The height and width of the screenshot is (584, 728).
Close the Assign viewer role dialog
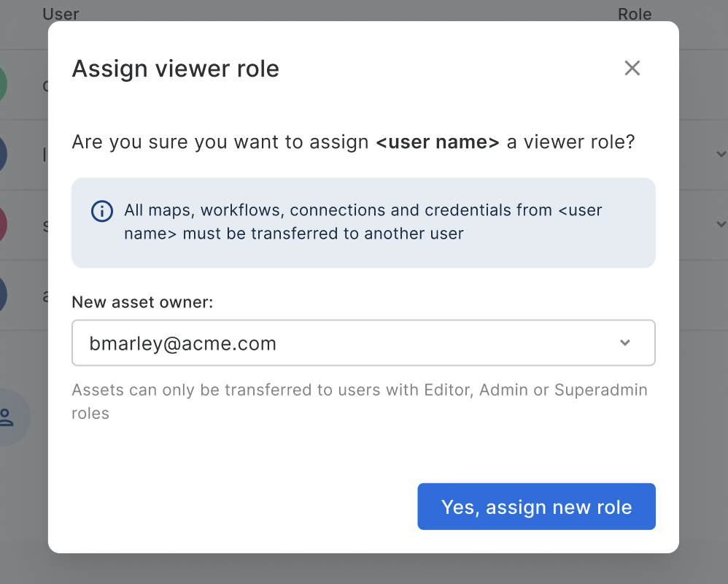click(632, 69)
